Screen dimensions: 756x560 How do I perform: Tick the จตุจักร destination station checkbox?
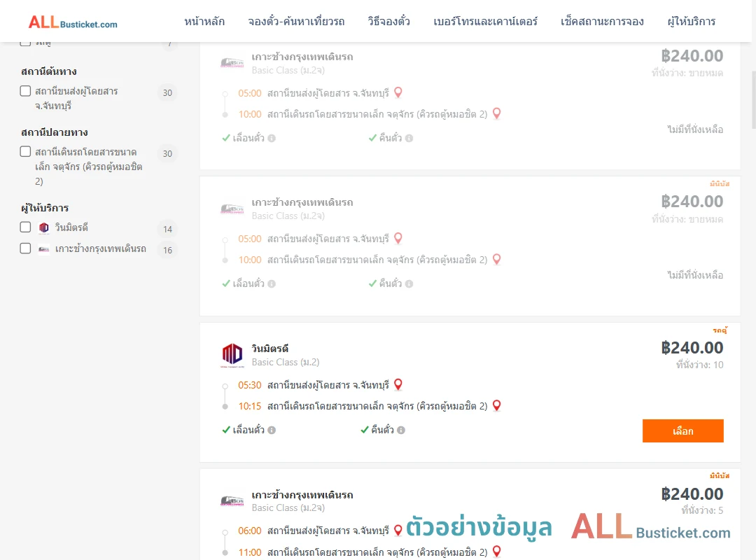(26, 151)
